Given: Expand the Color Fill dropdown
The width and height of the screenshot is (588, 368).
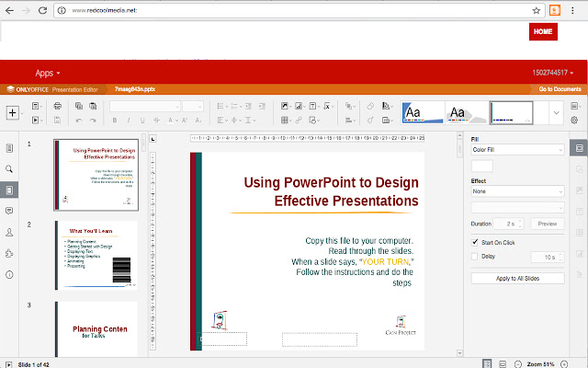Looking at the screenshot, I should click(x=516, y=149).
